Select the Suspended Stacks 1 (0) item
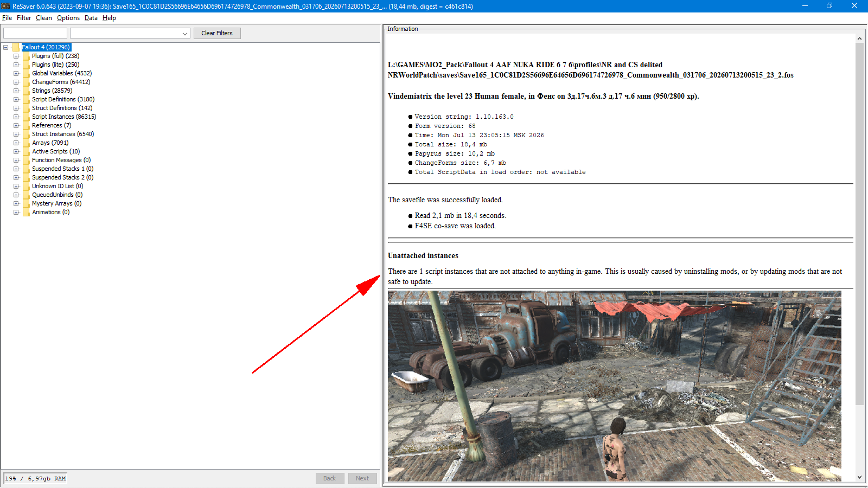868x488 pixels. (x=62, y=169)
